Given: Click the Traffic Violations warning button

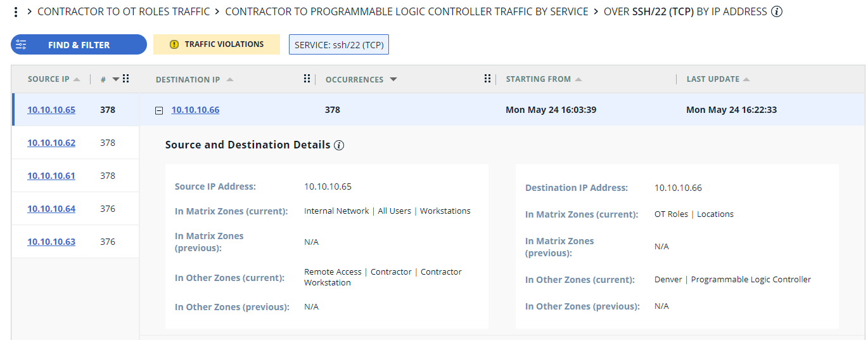Looking at the screenshot, I should 217,44.
